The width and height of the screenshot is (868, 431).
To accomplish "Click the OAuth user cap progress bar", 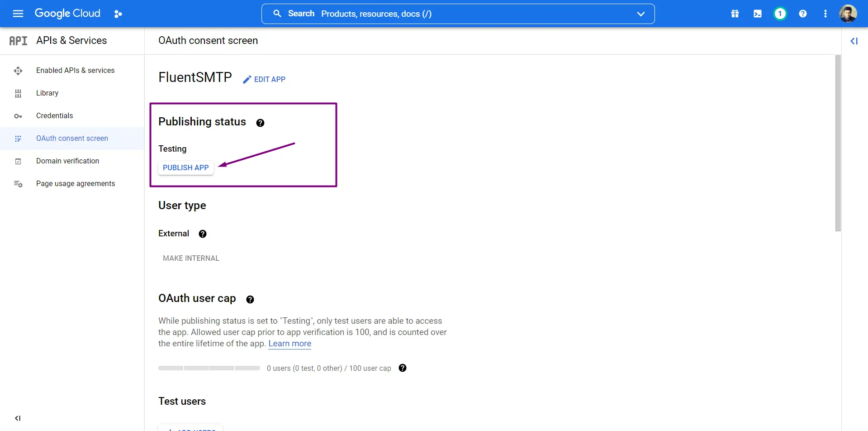I will coord(209,368).
